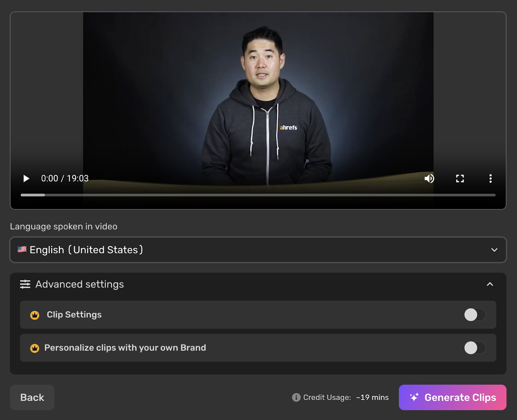Click the Language spoken in video label
This screenshot has height=420, width=517.
(64, 226)
